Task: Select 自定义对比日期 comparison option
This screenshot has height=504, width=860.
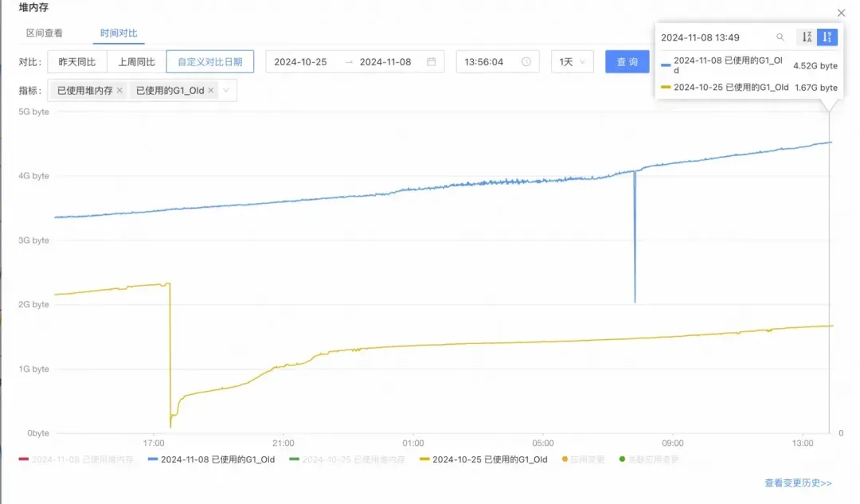Action: [209, 62]
